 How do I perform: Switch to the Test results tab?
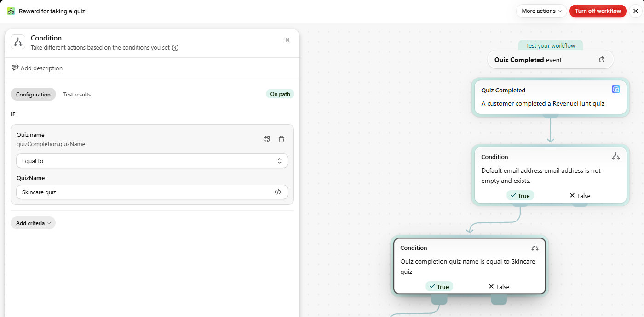coord(77,95)
